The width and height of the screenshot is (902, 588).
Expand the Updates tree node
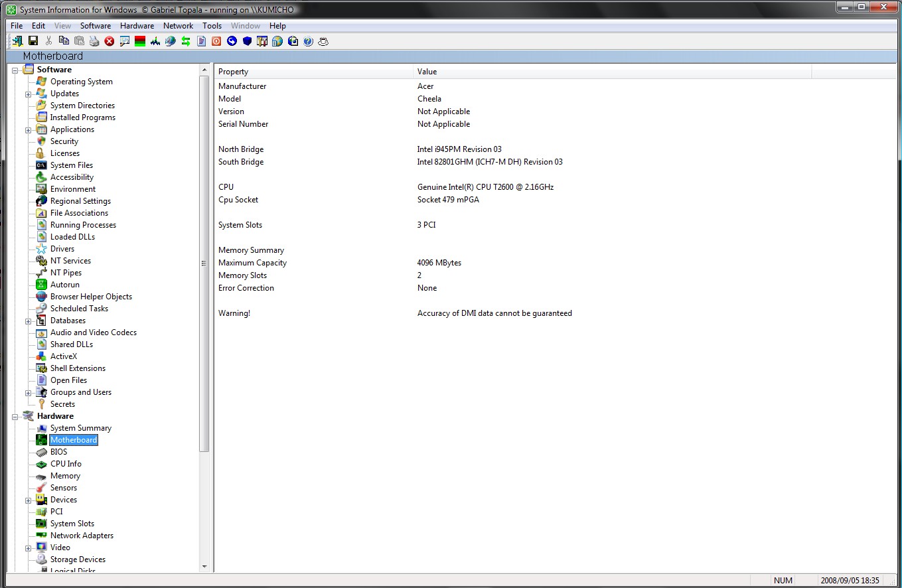tap(29, 94)
